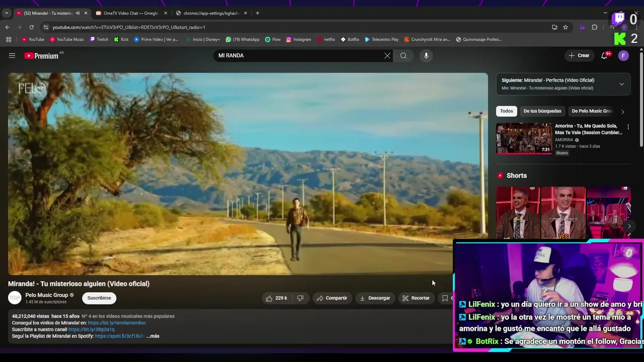The image size is (644, 362).
Task: Dislike the video
Action: [x=300, y=298]
